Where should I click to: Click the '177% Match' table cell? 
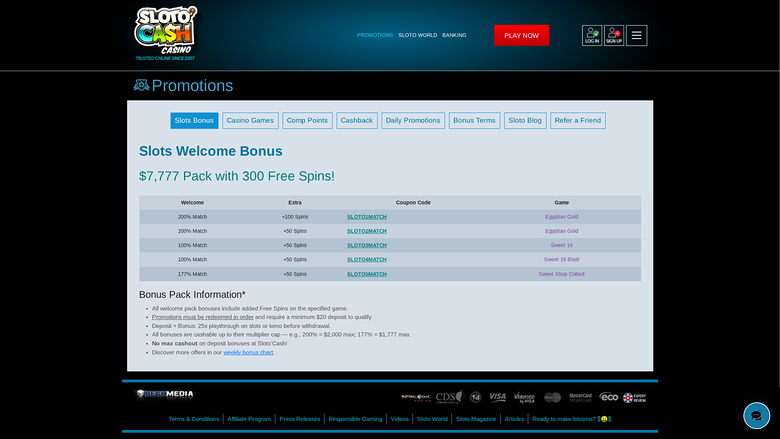click(x=192, y=274)
